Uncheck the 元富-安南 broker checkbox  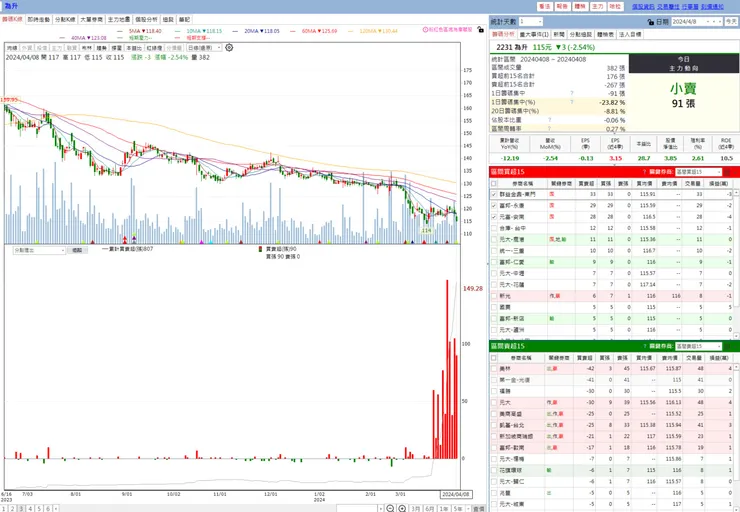494,217
